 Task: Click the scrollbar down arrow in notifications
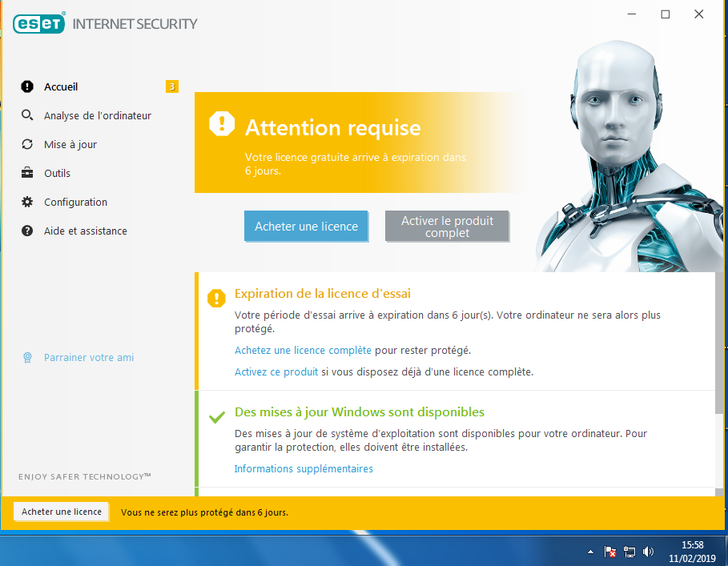pos(719,492)
